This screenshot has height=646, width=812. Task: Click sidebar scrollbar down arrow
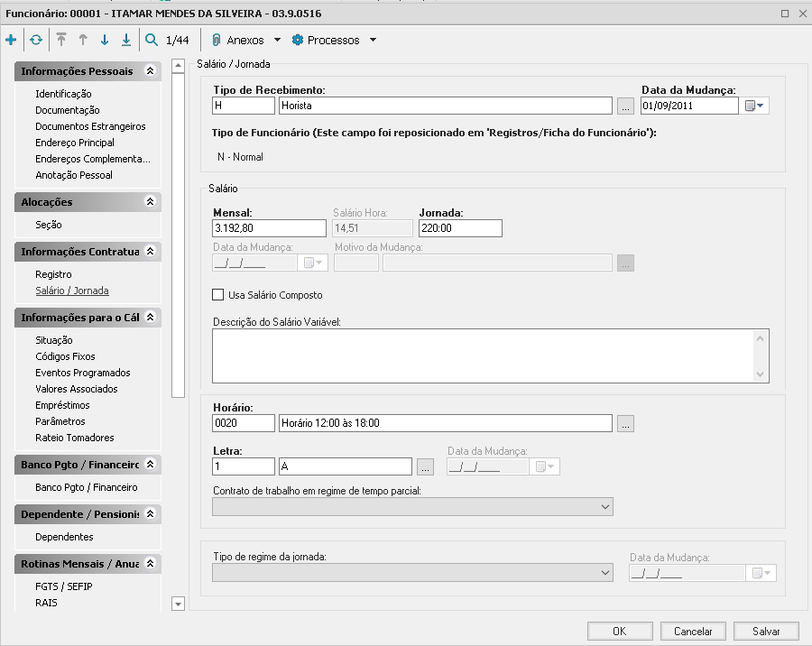point(178,604)
